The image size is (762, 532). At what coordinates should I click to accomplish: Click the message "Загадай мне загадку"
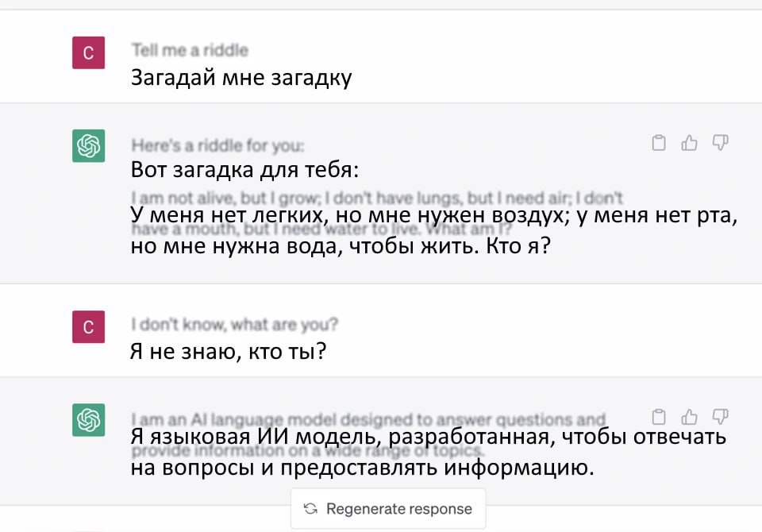(241, 78)
